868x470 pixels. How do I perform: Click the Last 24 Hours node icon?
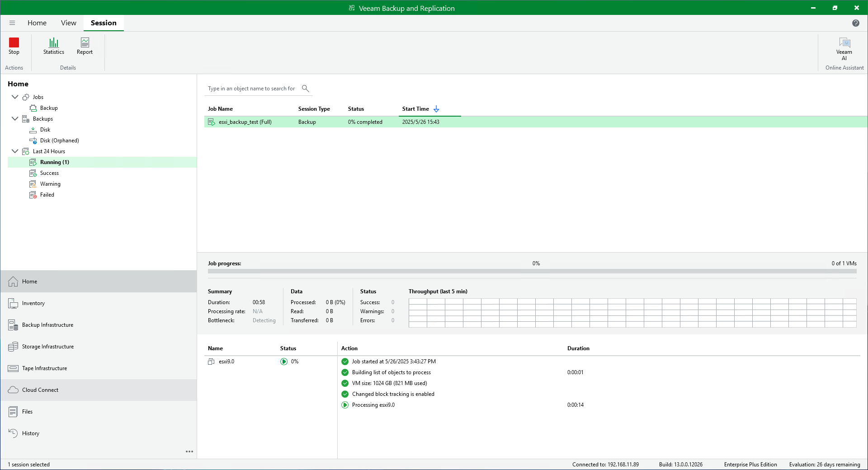[26, 151]
